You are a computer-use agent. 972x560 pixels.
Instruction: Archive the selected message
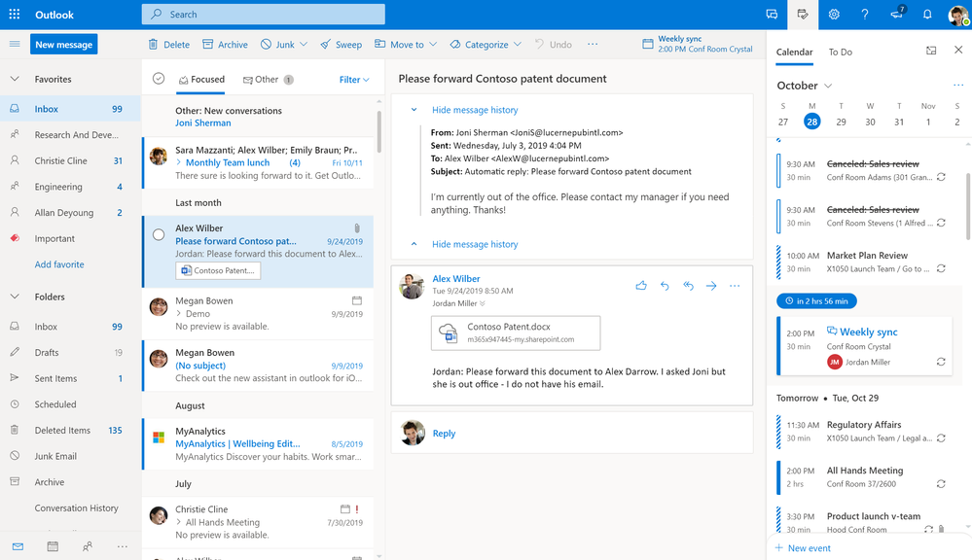click(x=225, y=45)
